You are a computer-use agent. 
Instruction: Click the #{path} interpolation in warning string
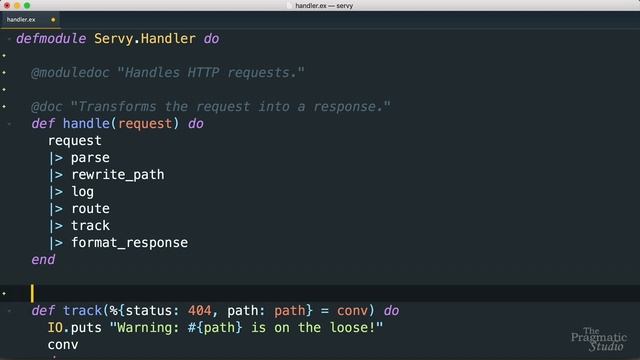[x=215, y=328]
